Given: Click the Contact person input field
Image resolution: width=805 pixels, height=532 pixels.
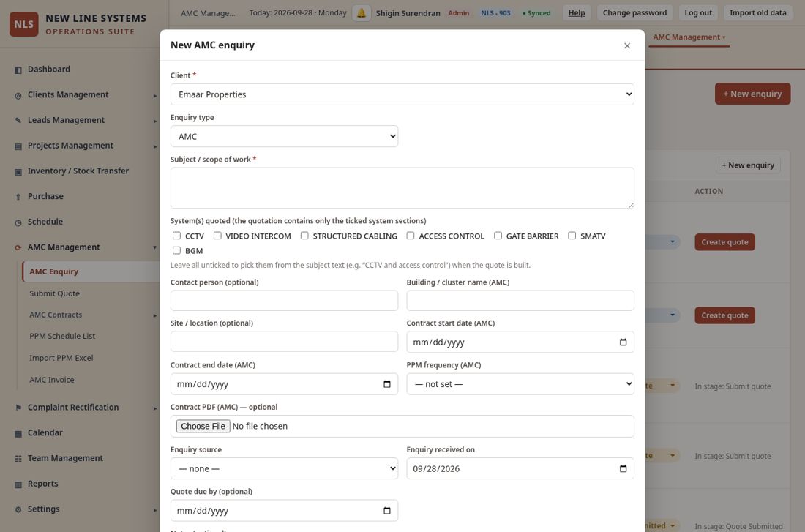Looking at the screenshot, I should point(284,301).
